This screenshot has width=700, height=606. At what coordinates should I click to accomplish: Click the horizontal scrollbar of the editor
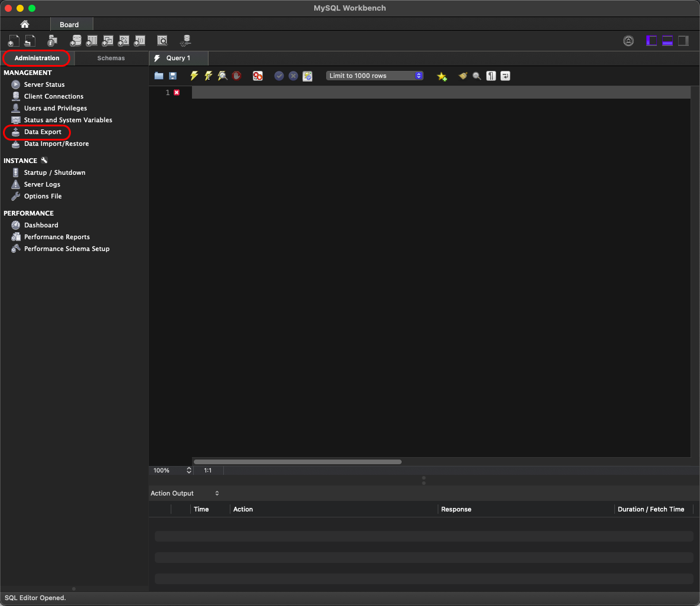pos(297,462)
